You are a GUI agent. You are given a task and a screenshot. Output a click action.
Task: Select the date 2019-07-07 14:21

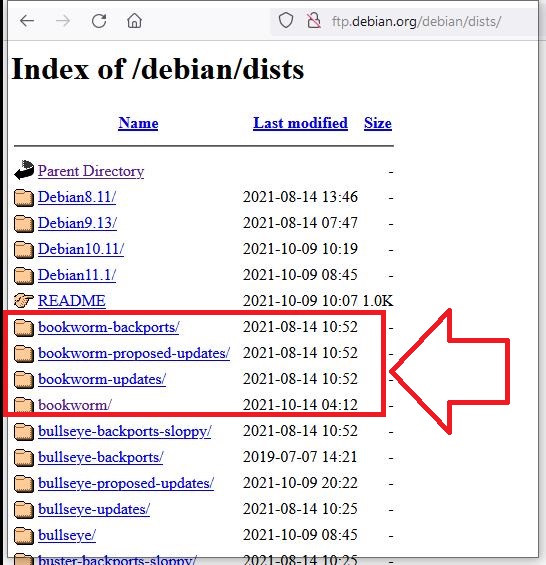(x=300, y=457)
